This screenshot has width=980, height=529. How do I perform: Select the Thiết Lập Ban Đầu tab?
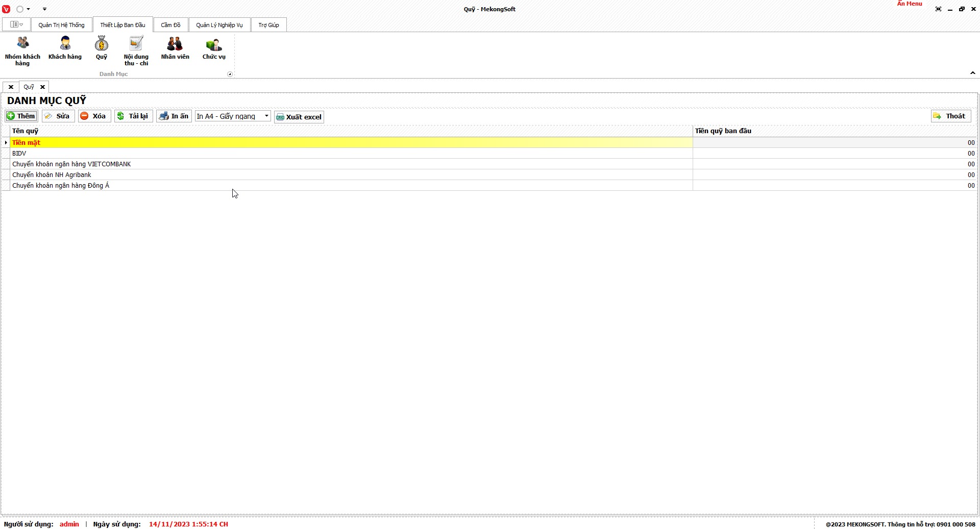point(122,25)
